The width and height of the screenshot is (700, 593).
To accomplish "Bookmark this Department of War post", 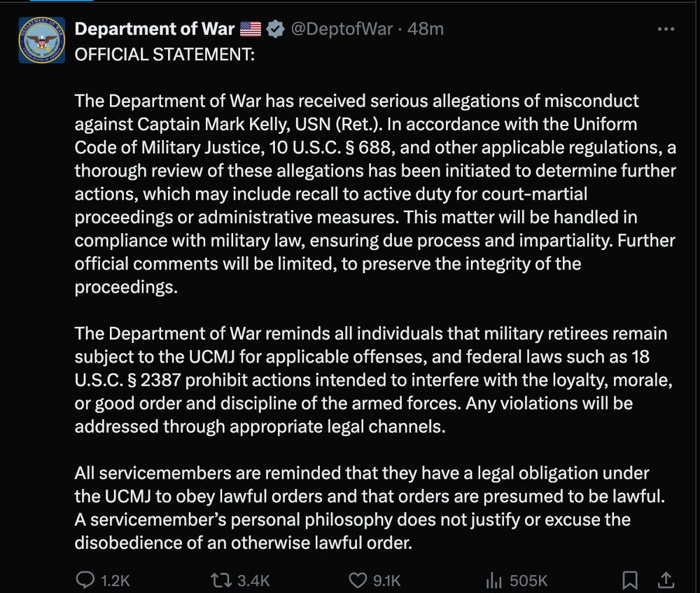I will coord(629,580).
